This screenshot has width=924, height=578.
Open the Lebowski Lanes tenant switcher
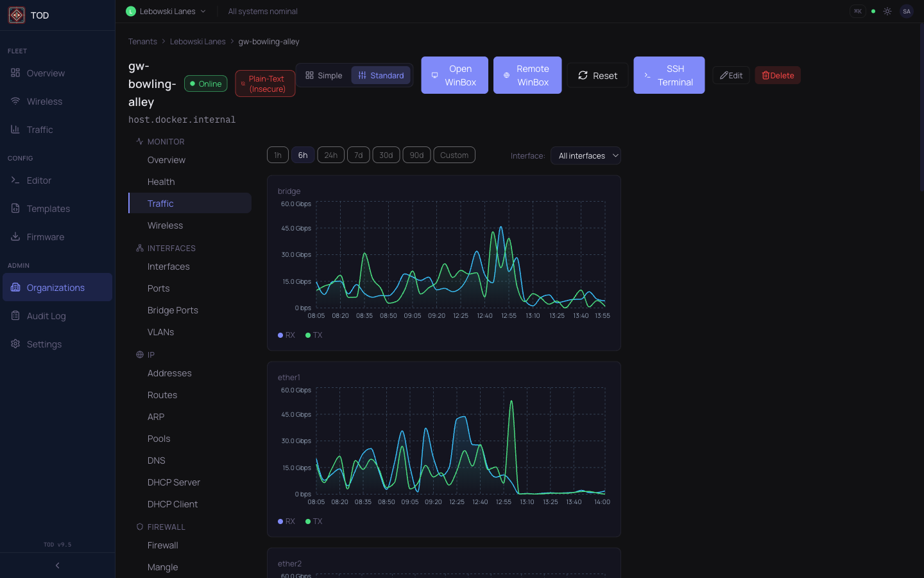click(x=166, y=11)
